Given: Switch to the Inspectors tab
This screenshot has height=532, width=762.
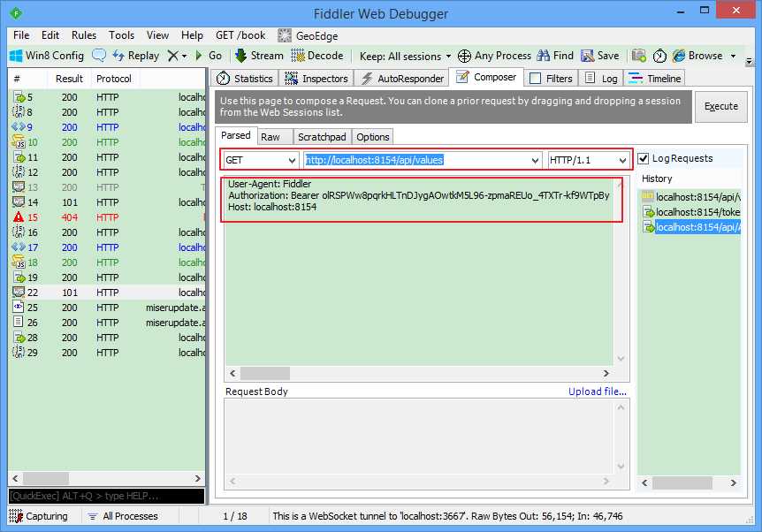Looking at the screenshot, I should click(316, 79).
